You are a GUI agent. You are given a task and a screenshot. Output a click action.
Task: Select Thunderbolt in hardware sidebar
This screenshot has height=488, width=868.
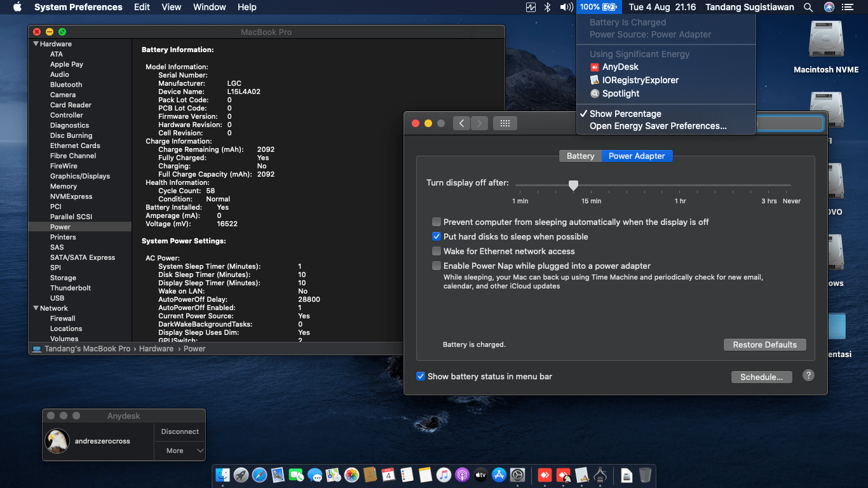[x=71, y=288]
